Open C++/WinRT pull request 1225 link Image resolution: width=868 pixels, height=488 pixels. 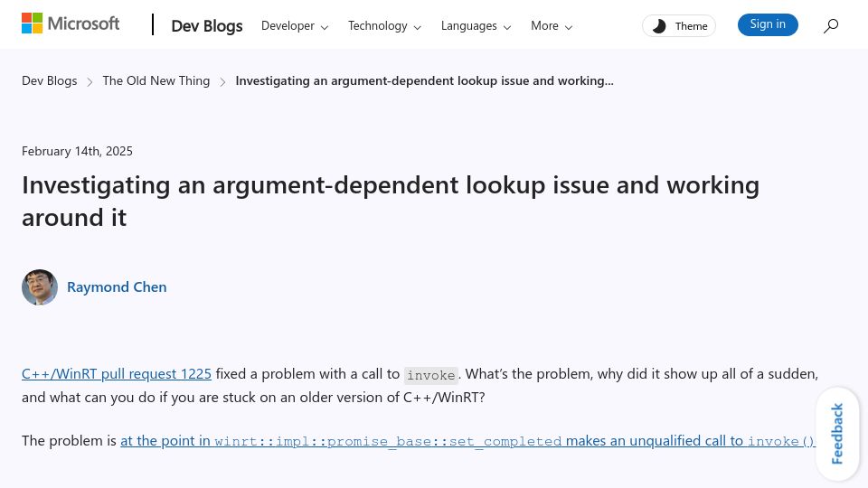pos(117,374)
